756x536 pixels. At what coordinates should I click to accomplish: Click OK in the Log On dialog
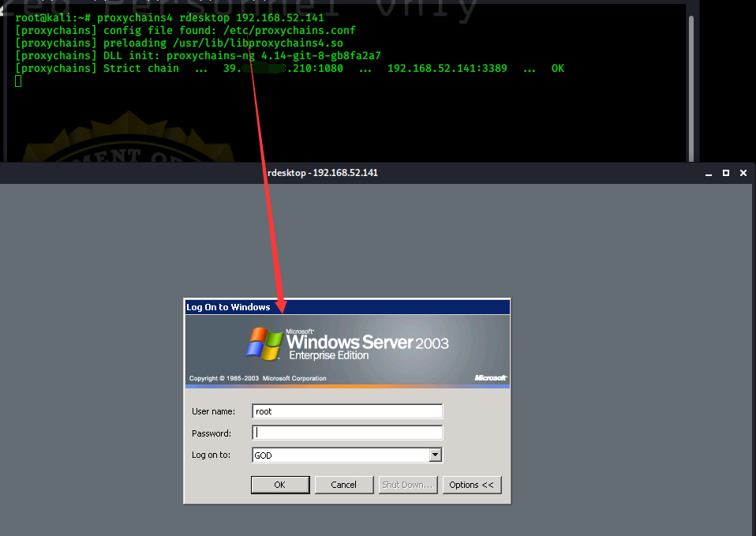[280, 485]
